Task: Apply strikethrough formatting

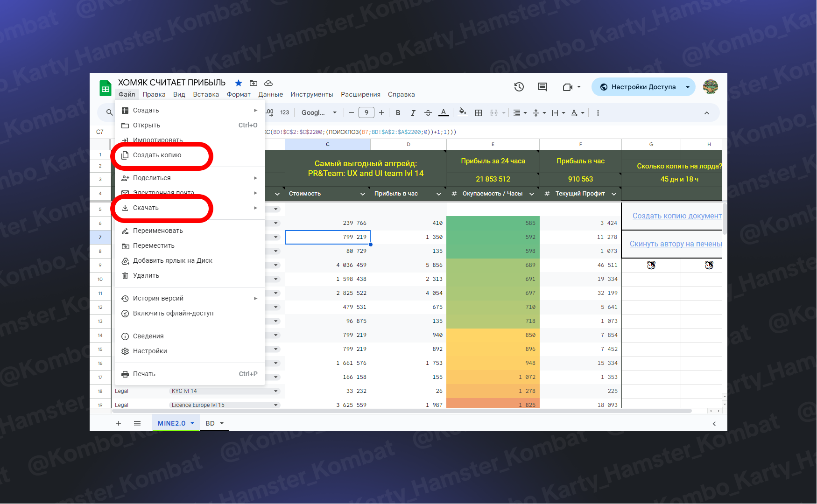Action: (428, 112)
